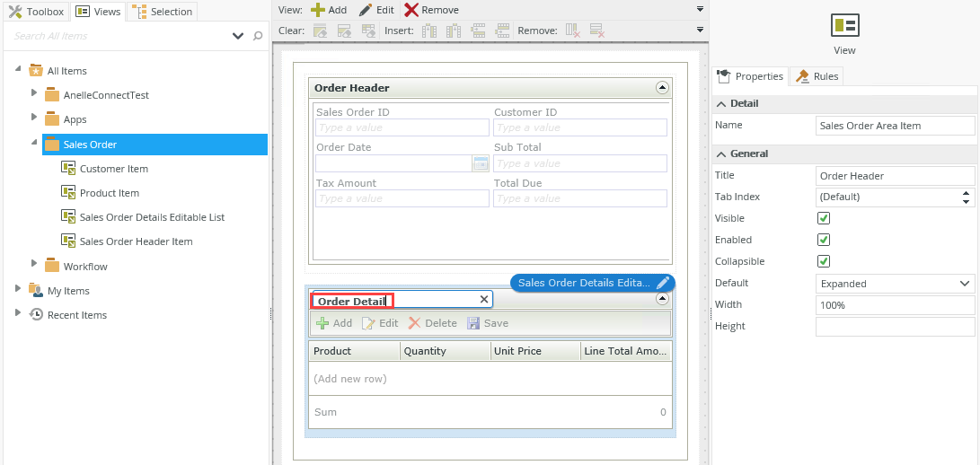Uncheck the Enabled checkbox
Viewport: 980px width, 465px height.
pos(823,240)
